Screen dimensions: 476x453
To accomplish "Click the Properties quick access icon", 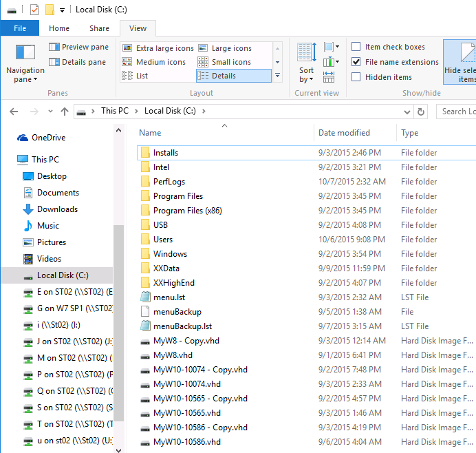I will (x=34, y=10).
